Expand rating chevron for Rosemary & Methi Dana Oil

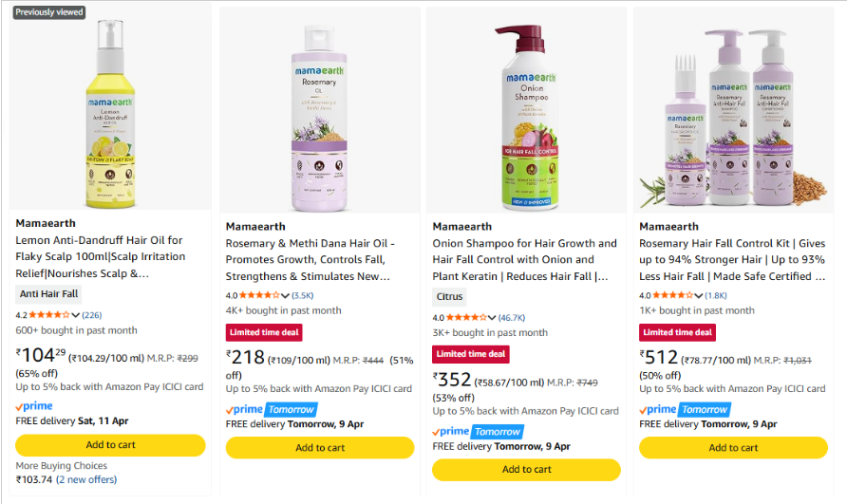[x=286, y=296]
